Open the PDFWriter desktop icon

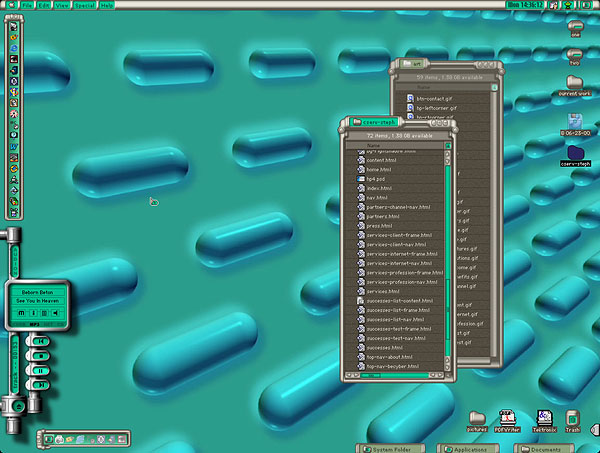508,420
